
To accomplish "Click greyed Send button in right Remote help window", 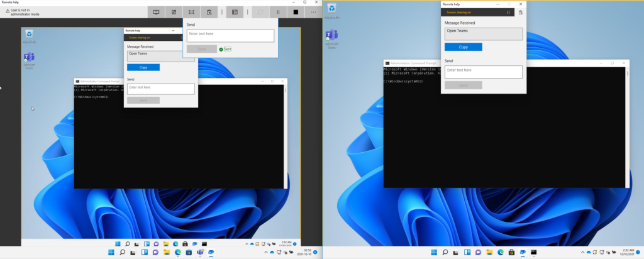I will [464, 85].
